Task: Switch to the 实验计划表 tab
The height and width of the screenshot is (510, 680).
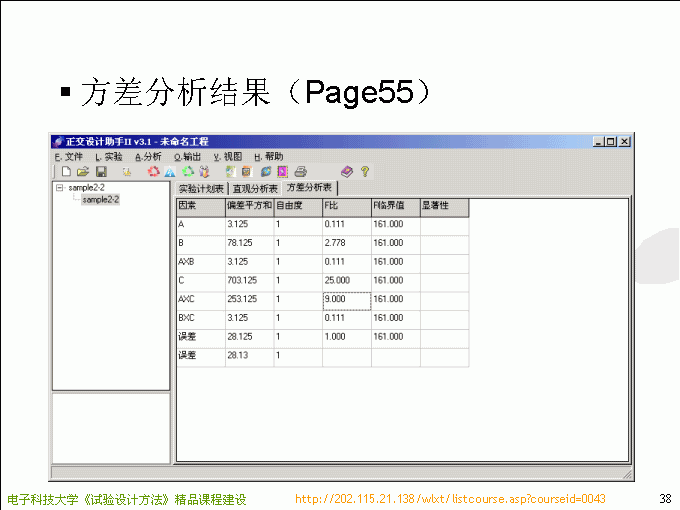Action: pos(201,188)
